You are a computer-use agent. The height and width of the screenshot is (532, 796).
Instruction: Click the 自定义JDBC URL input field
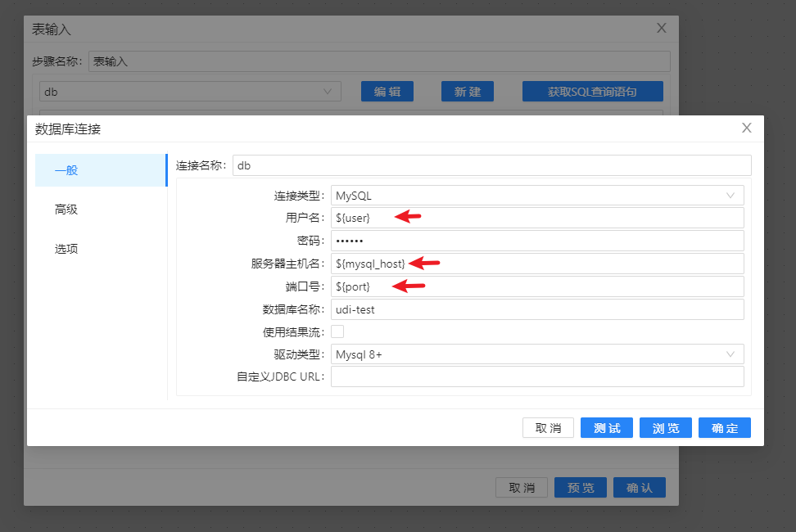[537, 376]
